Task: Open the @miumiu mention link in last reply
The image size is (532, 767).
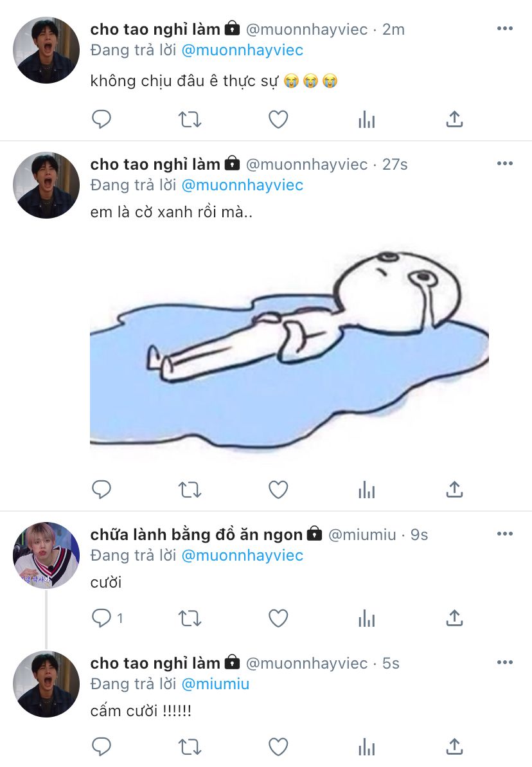Action: click(x=215, y=684)
